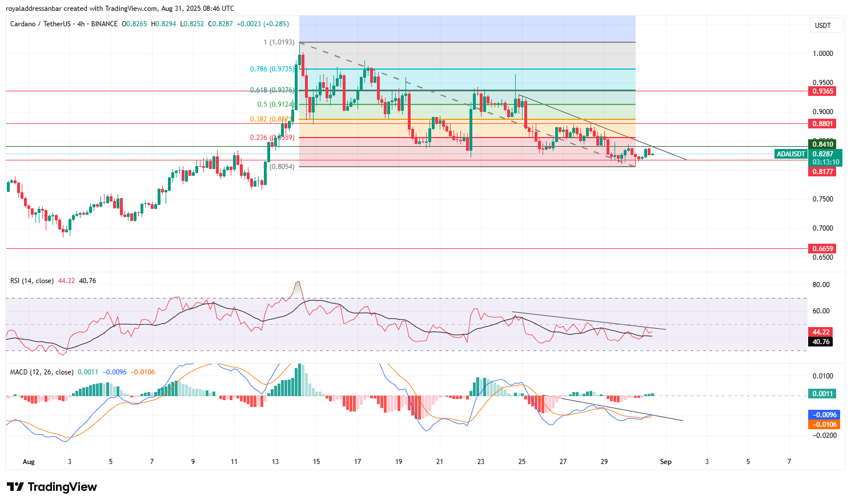Click the attribution line with Aug 31, 2025 timestamp
Screen dimensions: 851x504
click(120, 9)
